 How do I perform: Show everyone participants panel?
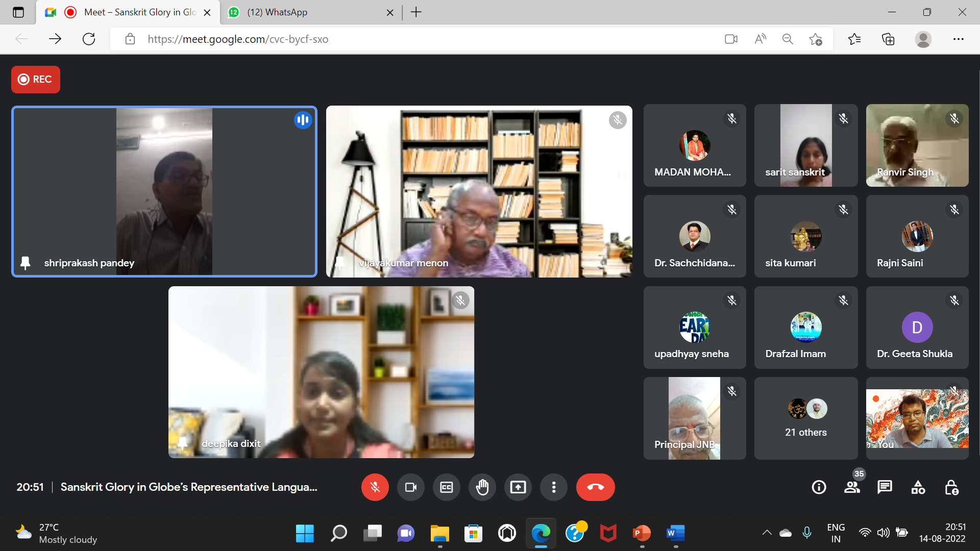pyautogui.click(x=851, y=487)
